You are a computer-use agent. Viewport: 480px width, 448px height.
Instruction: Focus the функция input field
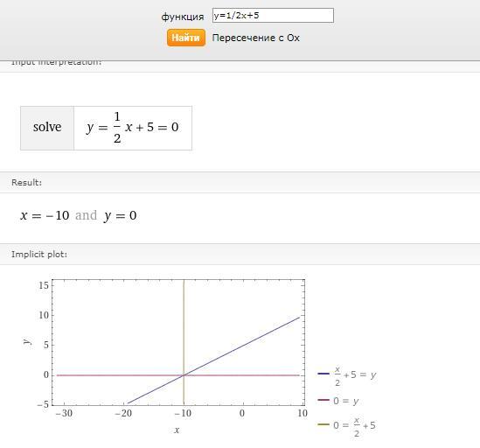(273, 16)
